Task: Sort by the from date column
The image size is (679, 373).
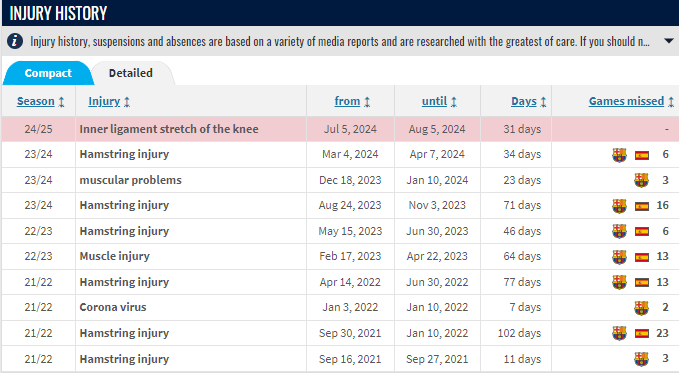Action: [x=352, y=101]
